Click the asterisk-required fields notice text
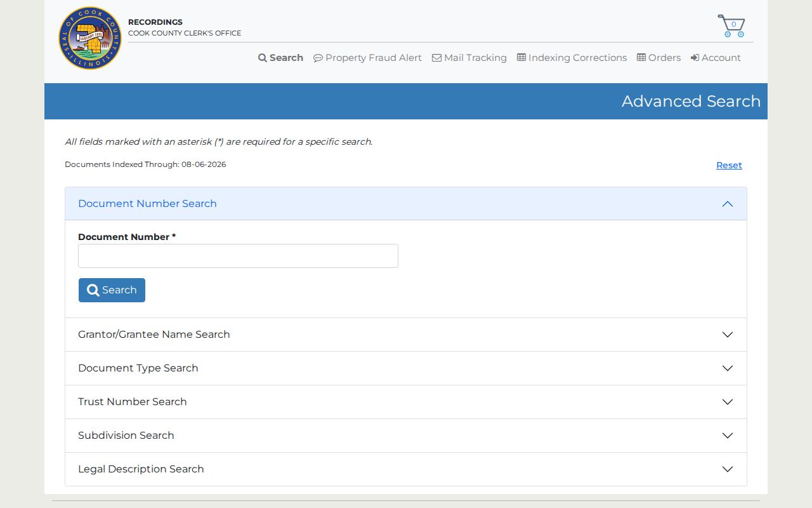 (219, 142)
